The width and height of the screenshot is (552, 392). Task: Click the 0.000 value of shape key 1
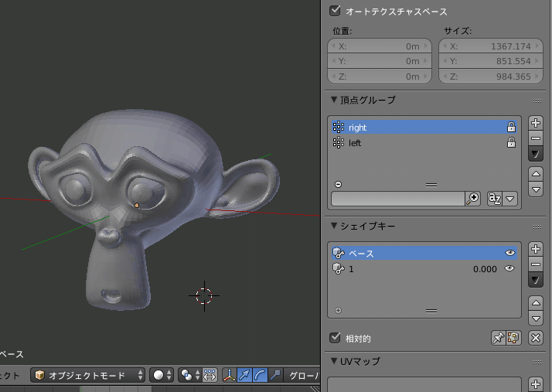coord(485,269)
